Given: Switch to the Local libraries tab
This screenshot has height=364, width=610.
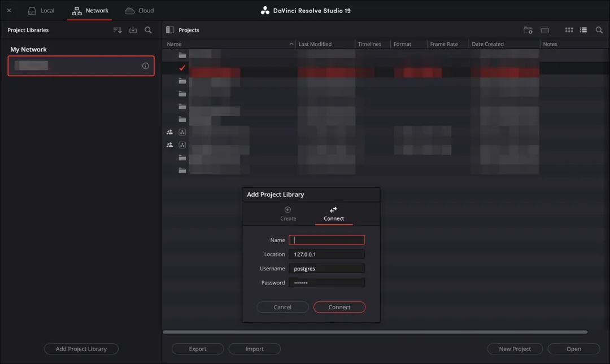Looking at the screenshot, I should (41, 11).
